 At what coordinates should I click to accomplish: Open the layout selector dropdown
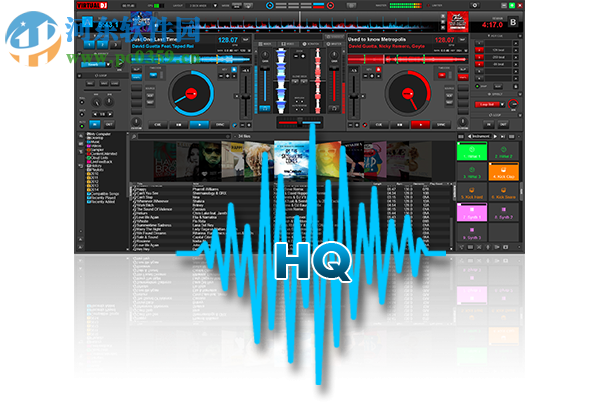pyautogui.click(x=215, y=5)
